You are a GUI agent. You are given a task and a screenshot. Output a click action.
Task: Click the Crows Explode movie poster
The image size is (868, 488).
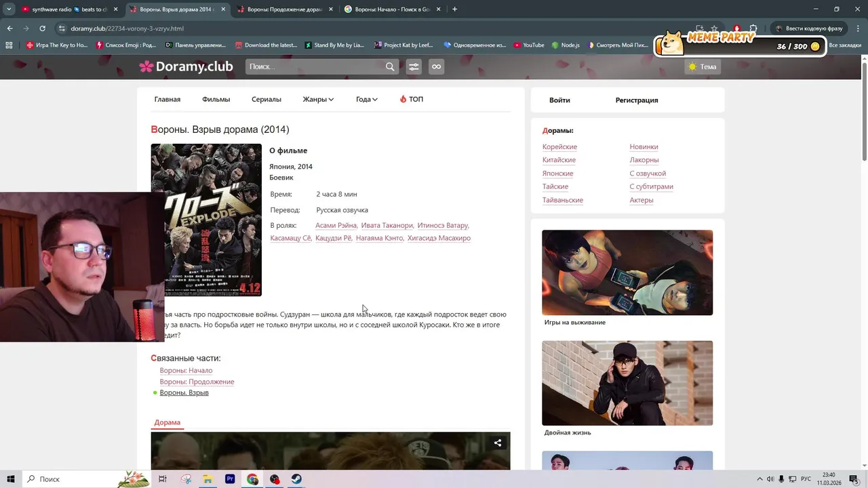[206, 220]
